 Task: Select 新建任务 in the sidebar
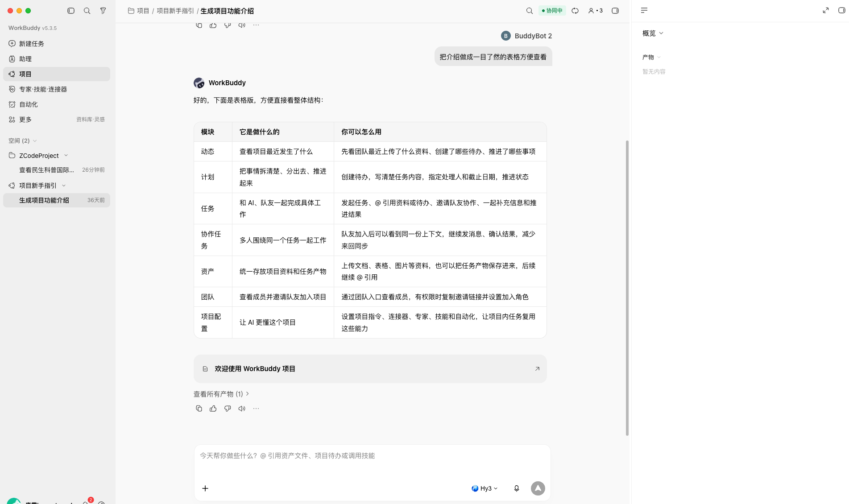coord(57,44)
